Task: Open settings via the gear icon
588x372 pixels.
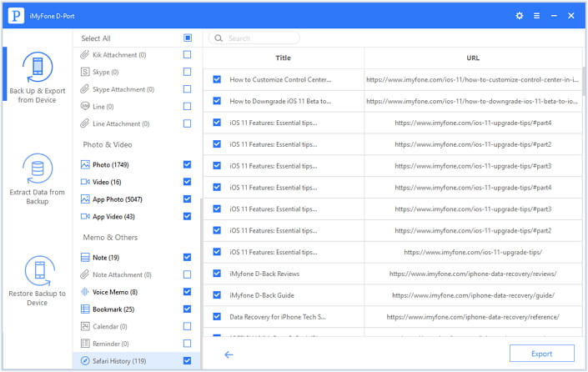Action: 519,16
